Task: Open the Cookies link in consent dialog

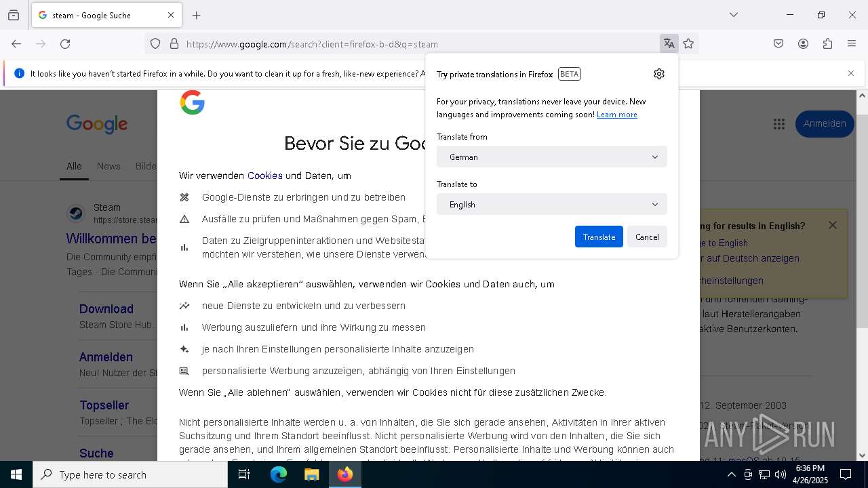Action: pos(265,176)
